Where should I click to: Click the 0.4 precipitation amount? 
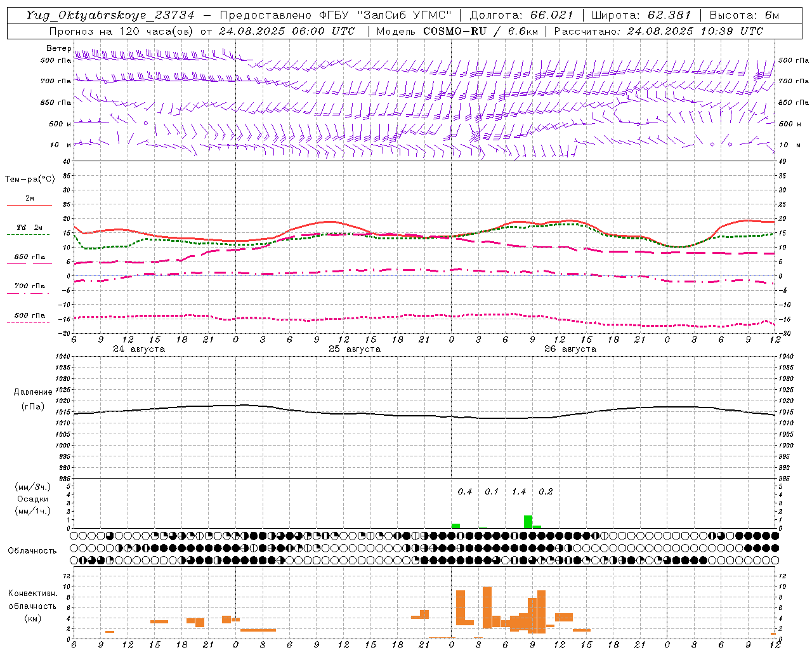click(465, 492)
